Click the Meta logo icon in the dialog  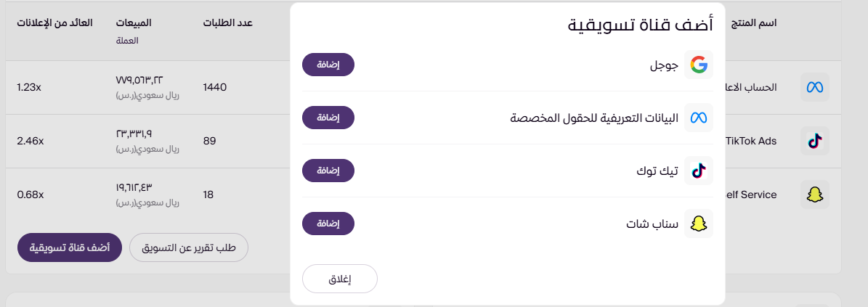[x=699, y=118]
